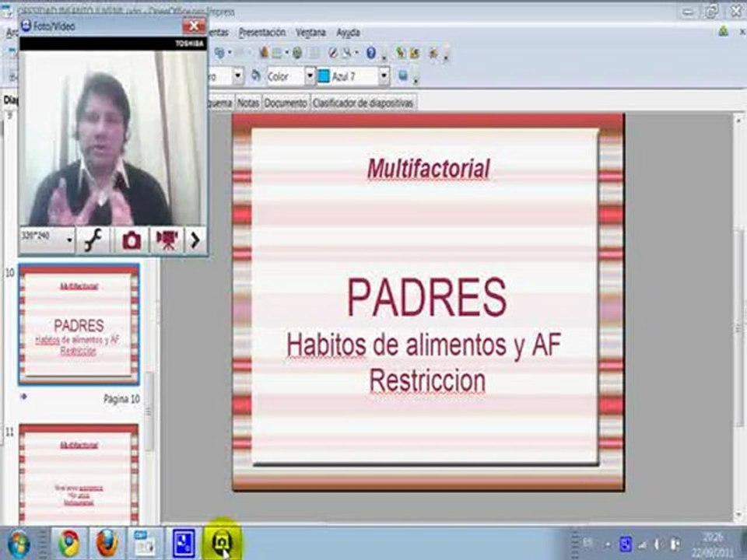This screenshot has height=560, width=747.
Task: Expand webcam panel with the arrow button
Action: click(195, 240)
